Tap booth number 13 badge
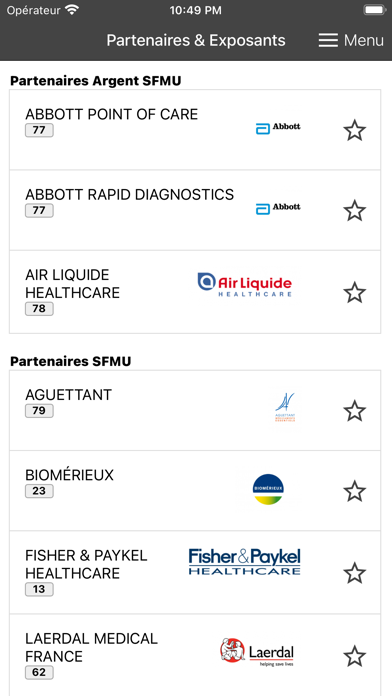 pos(39,589)
